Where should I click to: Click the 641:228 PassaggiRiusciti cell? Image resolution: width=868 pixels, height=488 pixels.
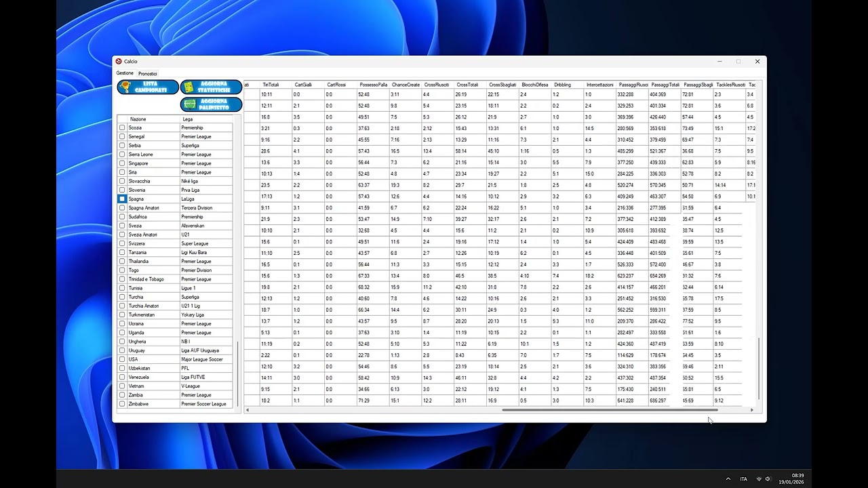633,401
